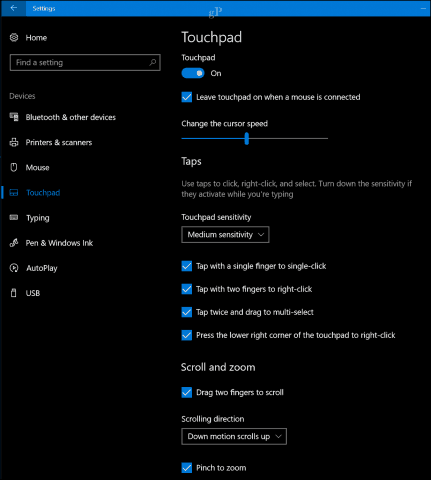Disable Pinch to zoom checkbox
The height and width of the screenshot is (480, 431).
pos(187,468)
